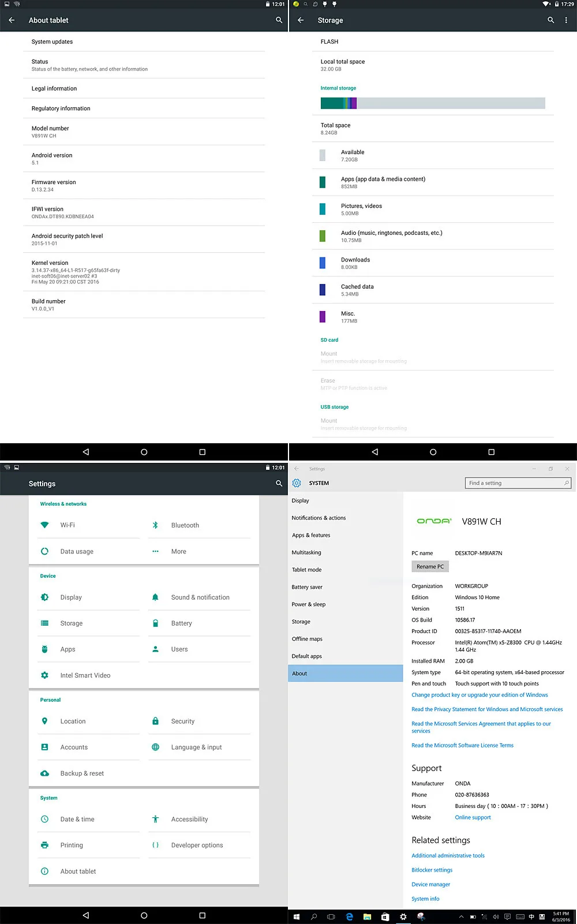The width and height of the screenshot is (577, 924).
Task: Click the Rename PC button
Action: pos(430,567)
